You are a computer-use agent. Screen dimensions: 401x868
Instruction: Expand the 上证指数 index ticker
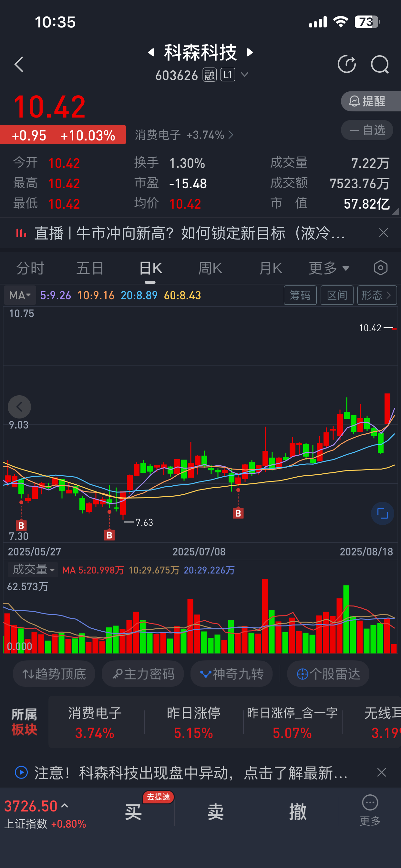pos(45,814)
